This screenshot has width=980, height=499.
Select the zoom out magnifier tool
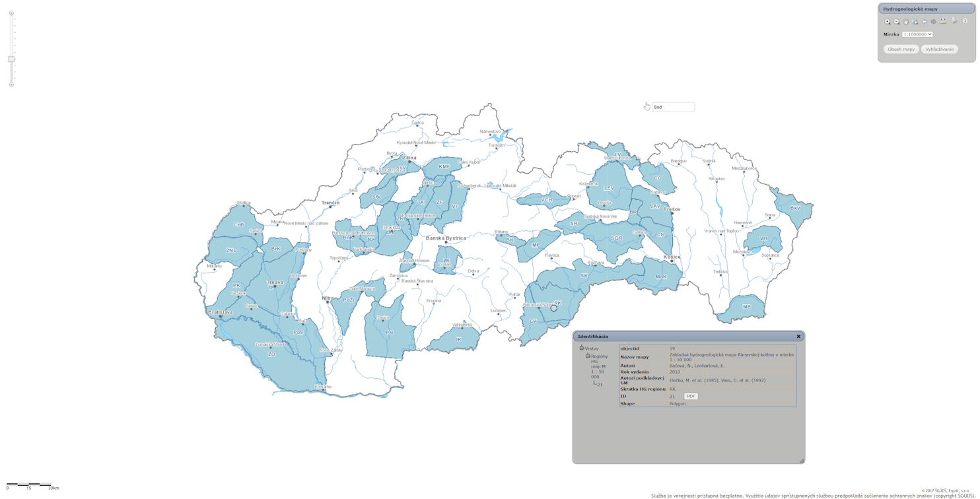(x=897, y=22)
